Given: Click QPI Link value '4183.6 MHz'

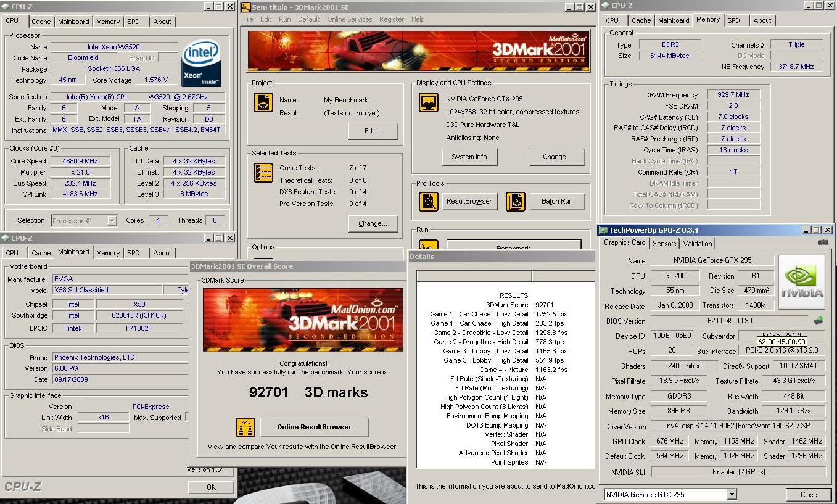Looking at the screenshot, I should tap(80, 194).
